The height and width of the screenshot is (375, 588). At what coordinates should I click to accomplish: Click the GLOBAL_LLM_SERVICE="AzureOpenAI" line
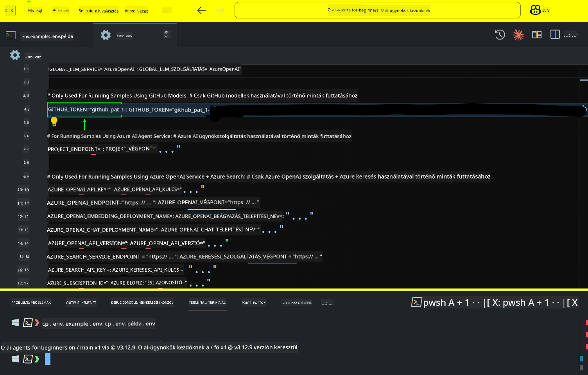point(145,69)
